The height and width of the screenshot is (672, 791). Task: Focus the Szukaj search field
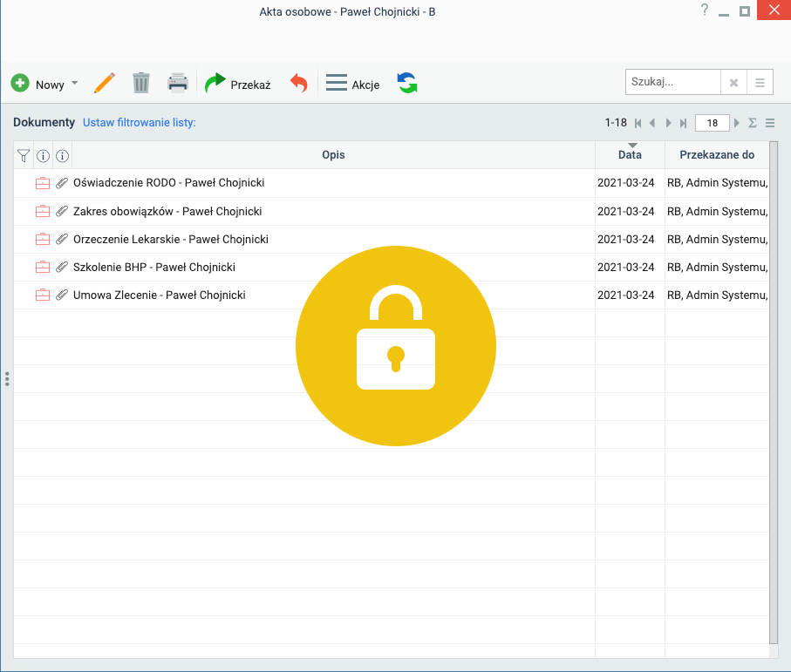[x=673, y=82]
